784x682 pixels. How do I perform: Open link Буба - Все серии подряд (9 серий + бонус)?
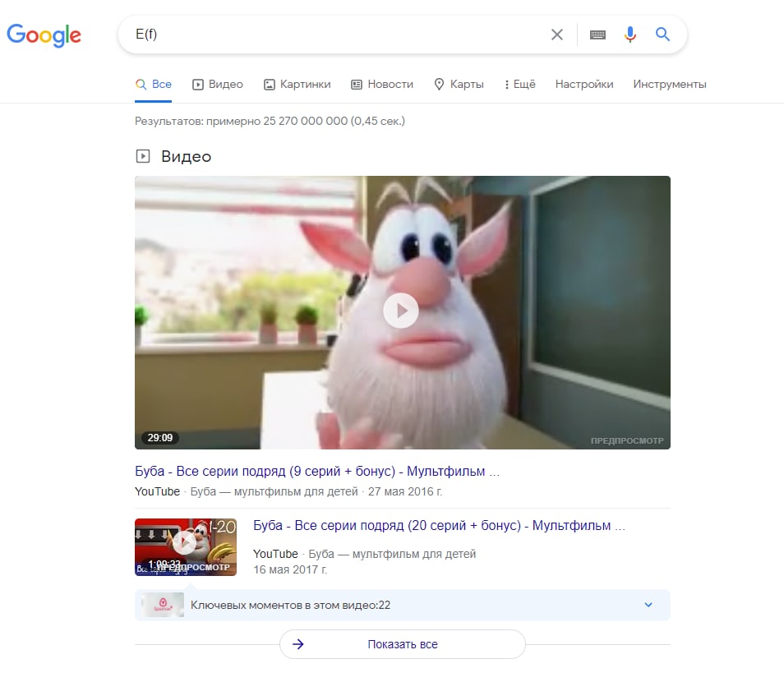317,471
